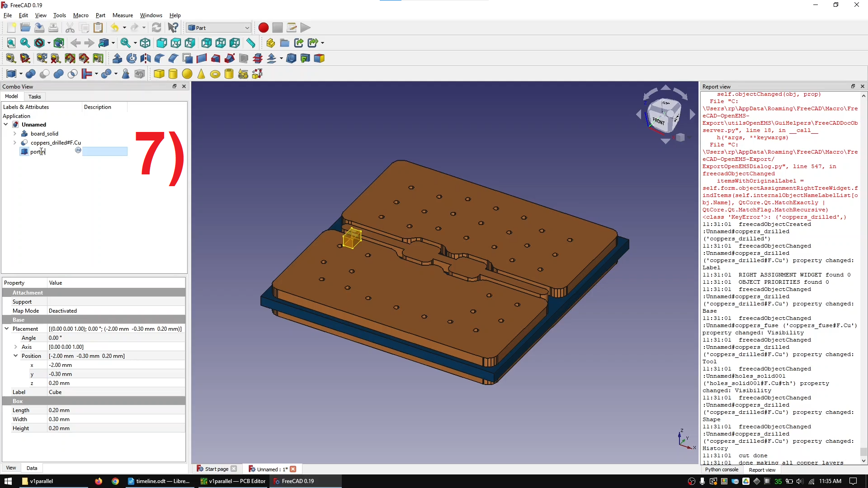The width and height of the screenshot is (868, 488).
Task: Select the Mirror tool
Action: 145,58
